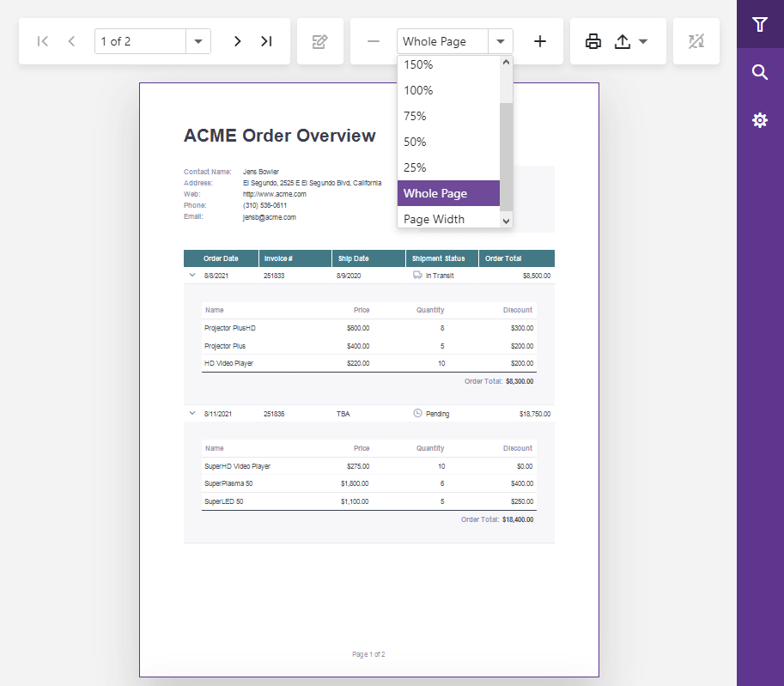Visit the http://www.acme.com link
The width and height of the screenshot is (784, 686).
(275, 194)
